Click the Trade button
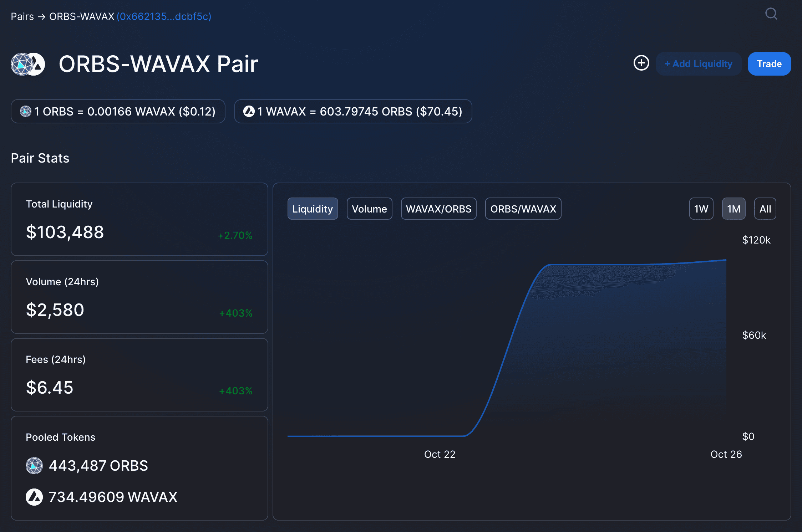 coord(769,64)
